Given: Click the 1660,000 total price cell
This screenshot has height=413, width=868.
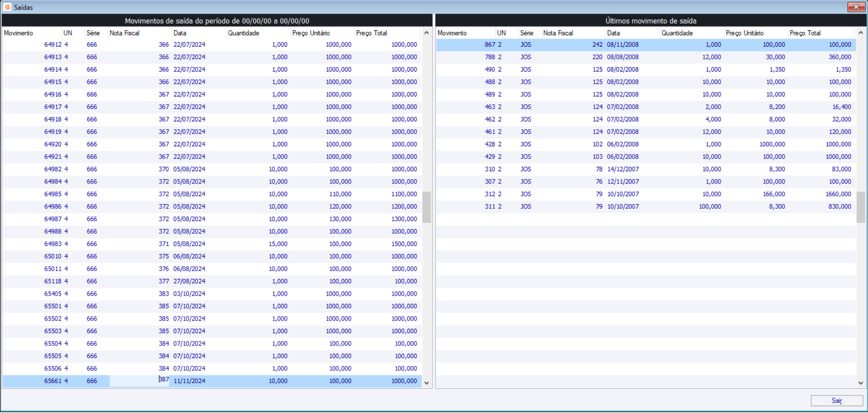Looking at the screenshot, I should [x=838, y=194].
